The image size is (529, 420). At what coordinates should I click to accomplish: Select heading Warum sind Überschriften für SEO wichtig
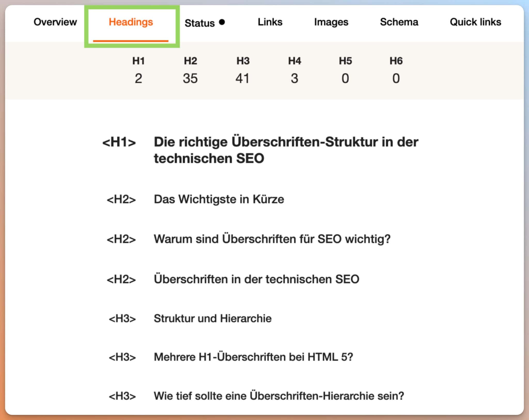click(x=272, y=239)
